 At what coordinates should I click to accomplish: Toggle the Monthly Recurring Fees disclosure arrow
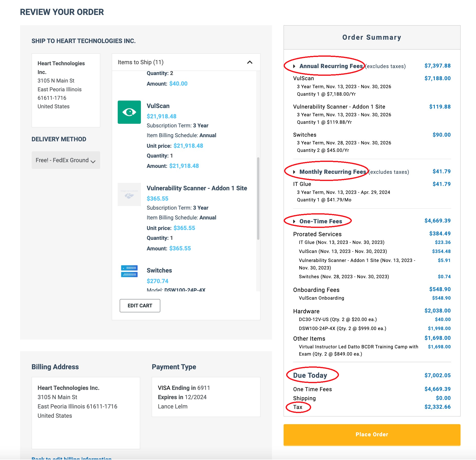294,172
